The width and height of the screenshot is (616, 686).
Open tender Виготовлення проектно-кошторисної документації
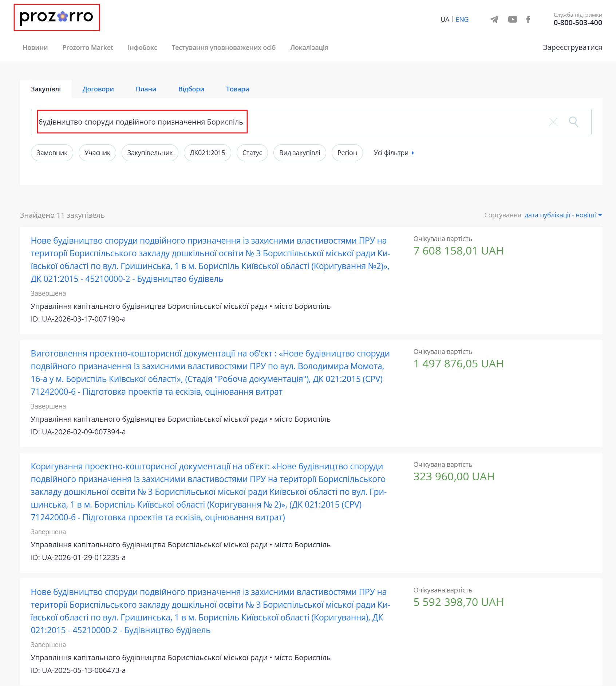click(x=210, y=373)
